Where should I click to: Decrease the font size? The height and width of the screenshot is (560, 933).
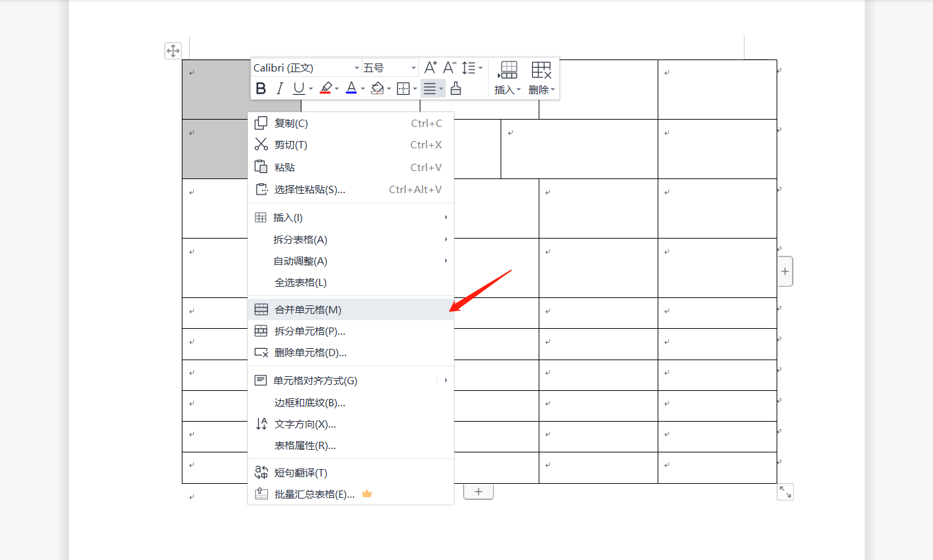[448, 67]
